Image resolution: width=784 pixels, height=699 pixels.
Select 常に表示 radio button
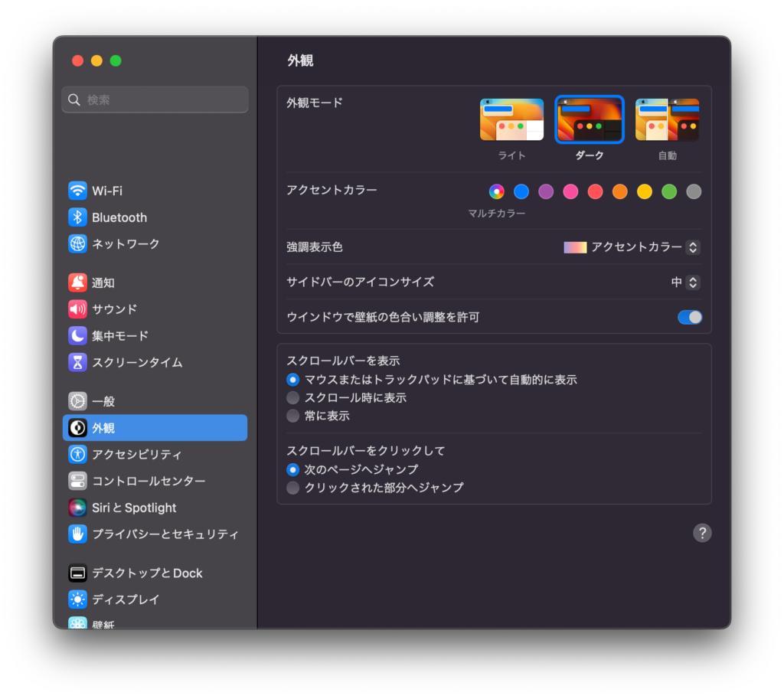pos(293,416)
